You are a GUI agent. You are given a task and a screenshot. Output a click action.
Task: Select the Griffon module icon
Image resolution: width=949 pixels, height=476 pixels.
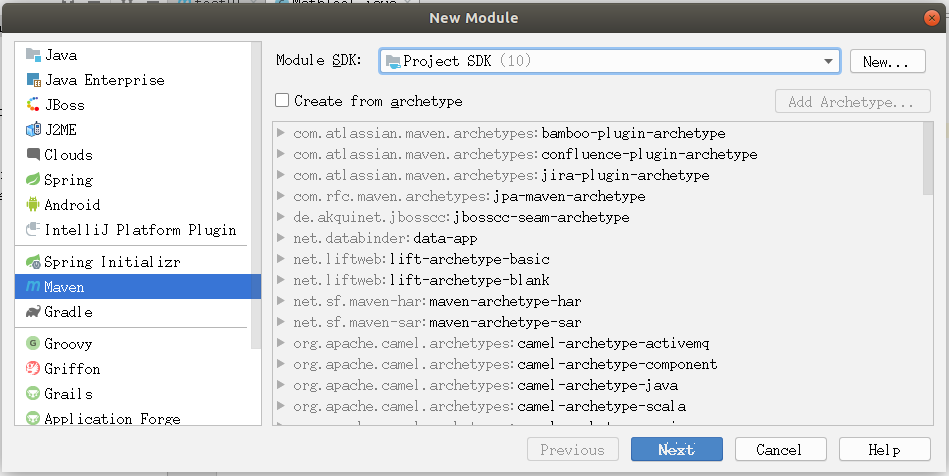tap(34, 369)
